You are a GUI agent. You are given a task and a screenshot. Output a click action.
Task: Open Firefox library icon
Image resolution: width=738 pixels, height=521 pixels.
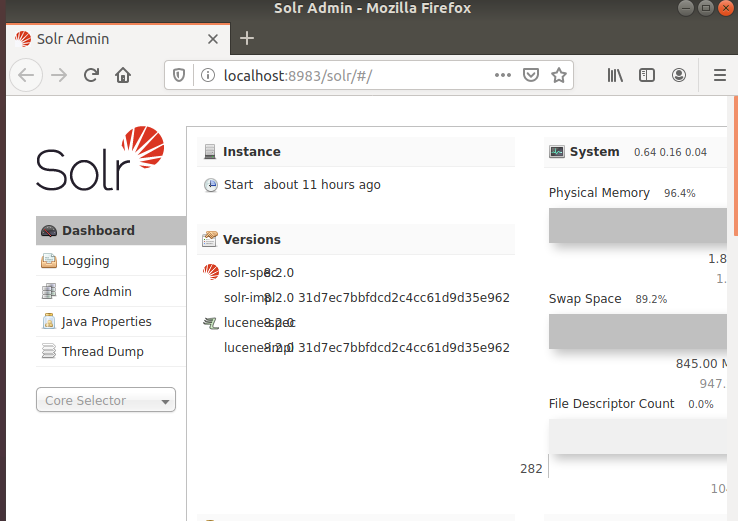click(615, 75)
